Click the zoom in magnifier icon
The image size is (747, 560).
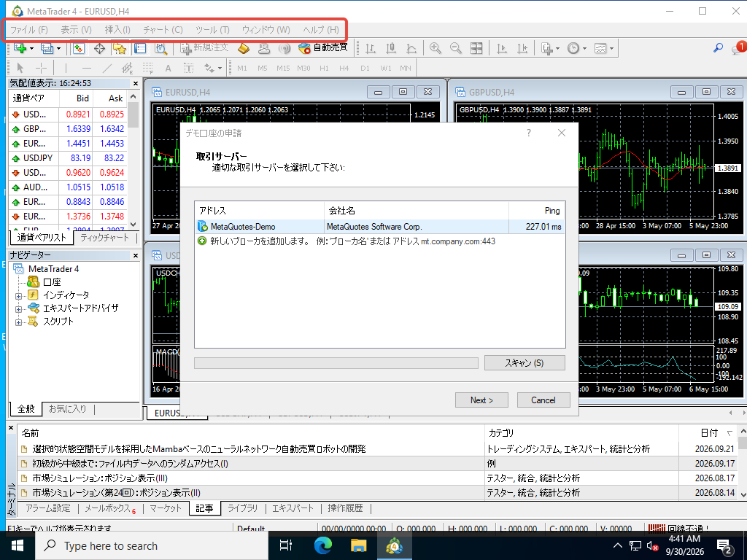click(x=435, y=48)
